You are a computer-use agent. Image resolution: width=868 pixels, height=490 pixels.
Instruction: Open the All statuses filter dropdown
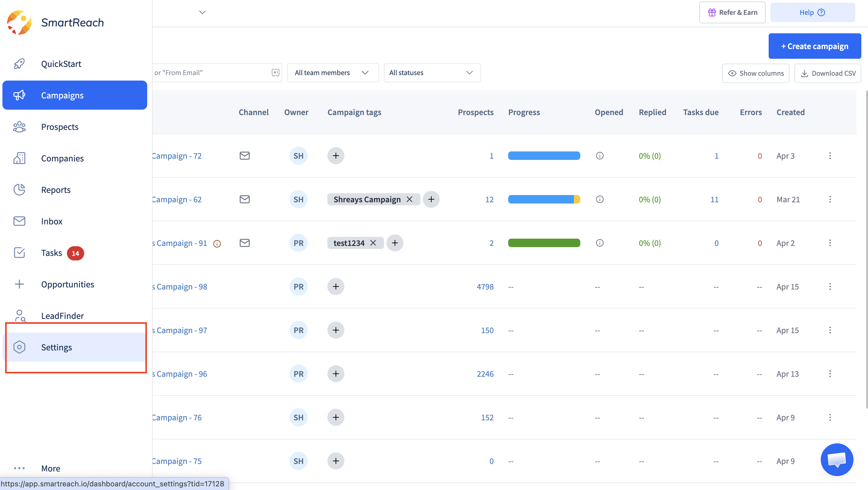(432, 73)
